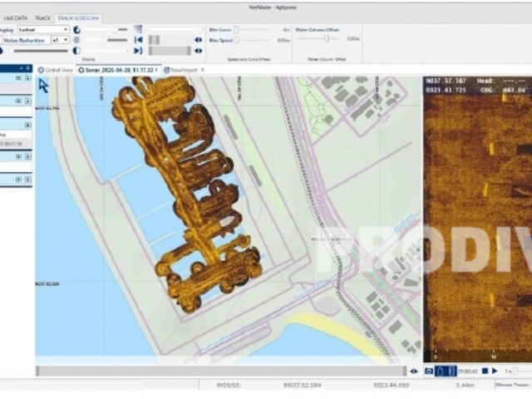Click the screenshot camera icon
532x399 pixels.
click(x=429, y=371)
